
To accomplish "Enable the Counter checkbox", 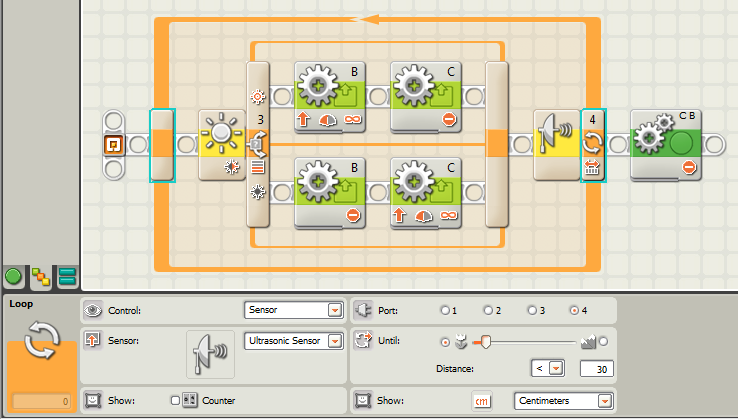I will tap(176, 401).
